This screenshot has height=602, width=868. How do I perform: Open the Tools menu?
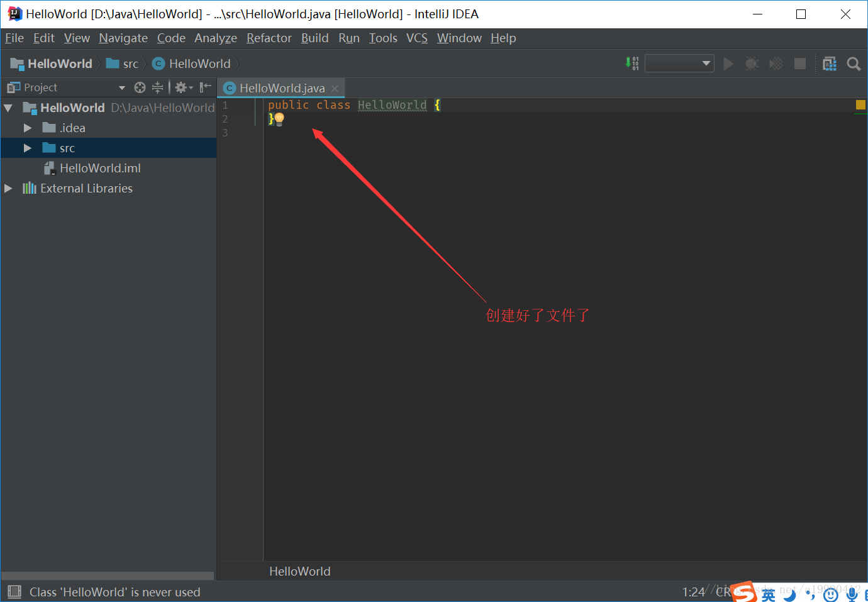tap(383, 38)
